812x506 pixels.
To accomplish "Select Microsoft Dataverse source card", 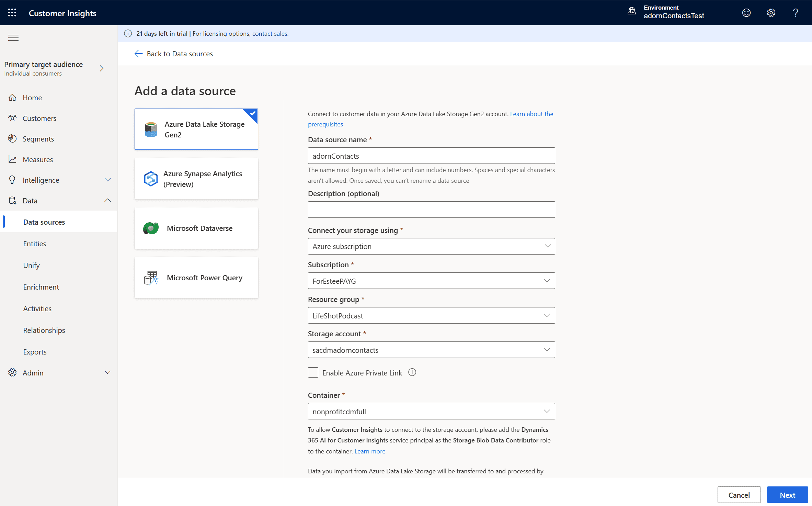I will click(x=196, y=228).
